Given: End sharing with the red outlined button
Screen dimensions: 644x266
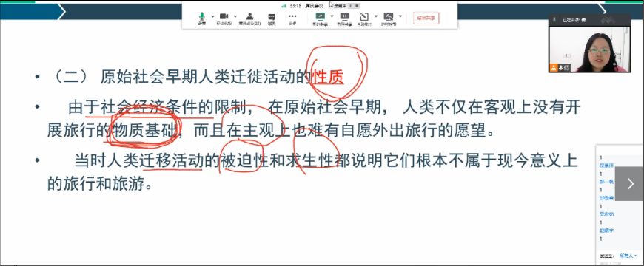Looking at the screenshot, I should 426,18.
